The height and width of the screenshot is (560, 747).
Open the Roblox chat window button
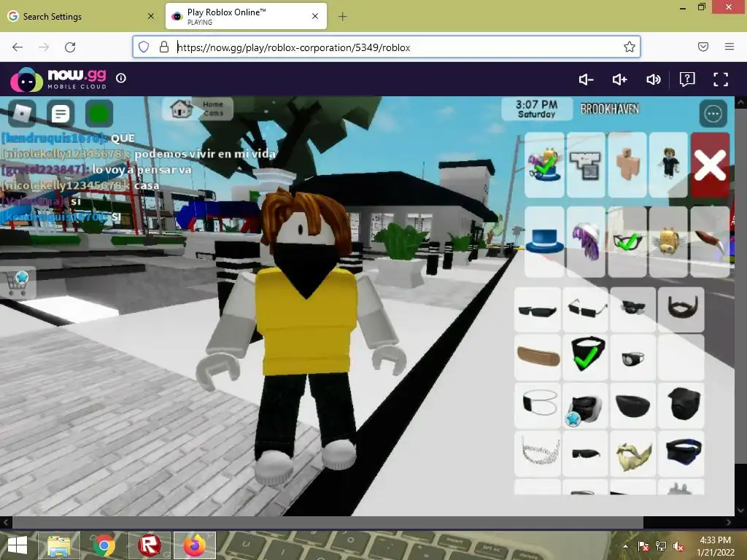[x=61, y=113]
